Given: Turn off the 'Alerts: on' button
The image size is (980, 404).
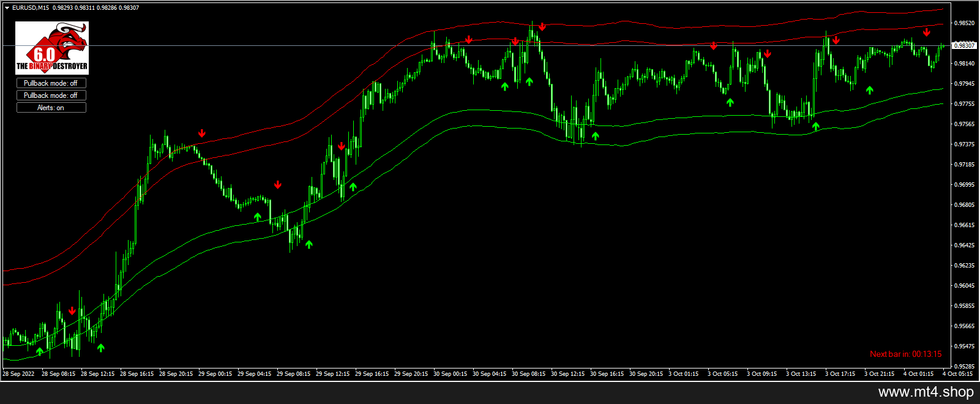Looking at the screenshot, I should [51, 108].
